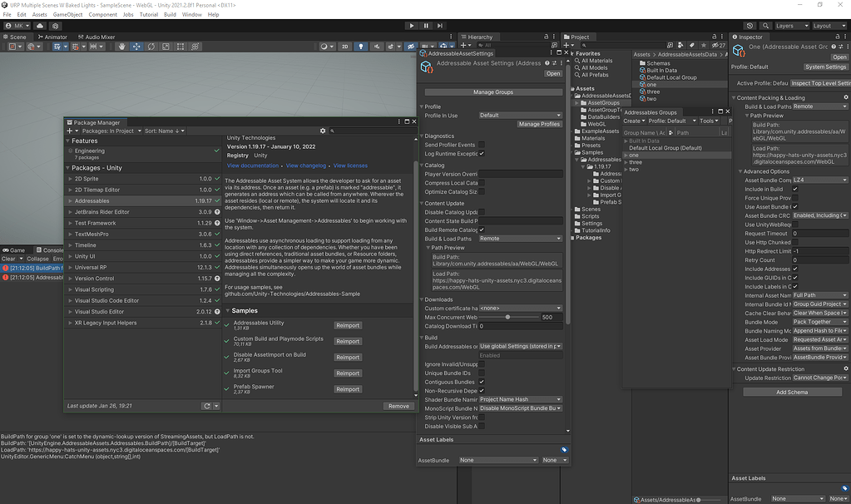Adjust the Max Concurrent Web Requests slider

pos(507,316)
